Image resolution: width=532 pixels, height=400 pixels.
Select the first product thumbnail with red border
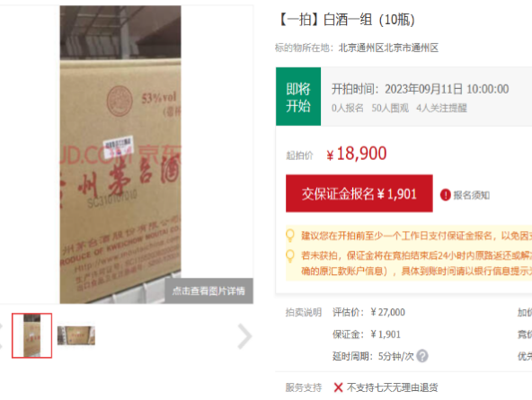pos(31,335)
